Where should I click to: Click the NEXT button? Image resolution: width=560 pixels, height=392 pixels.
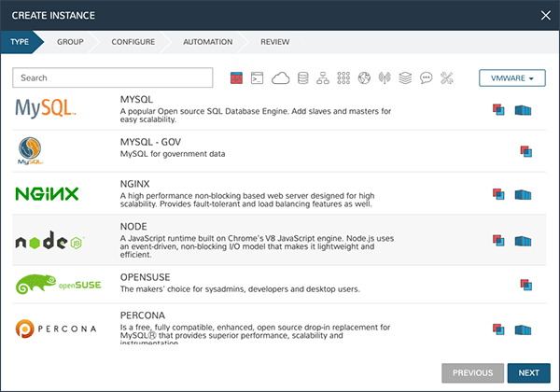529,373
